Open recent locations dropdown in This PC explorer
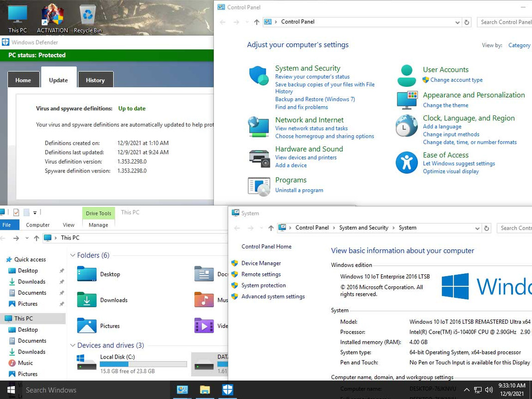Viewport: 532px width, 399px height. [x=27, y=238]
